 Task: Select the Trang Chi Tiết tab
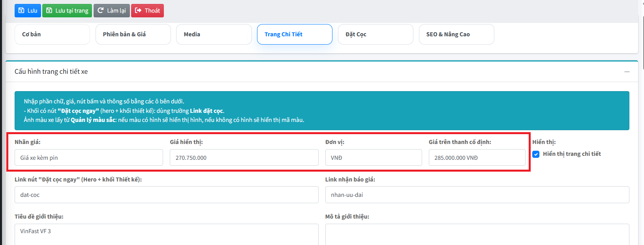tap(295, 34)
